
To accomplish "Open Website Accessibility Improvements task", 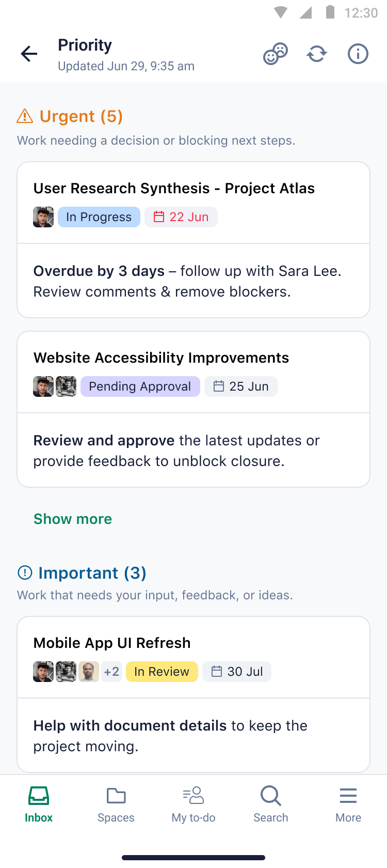I will (x=161, y=358).
